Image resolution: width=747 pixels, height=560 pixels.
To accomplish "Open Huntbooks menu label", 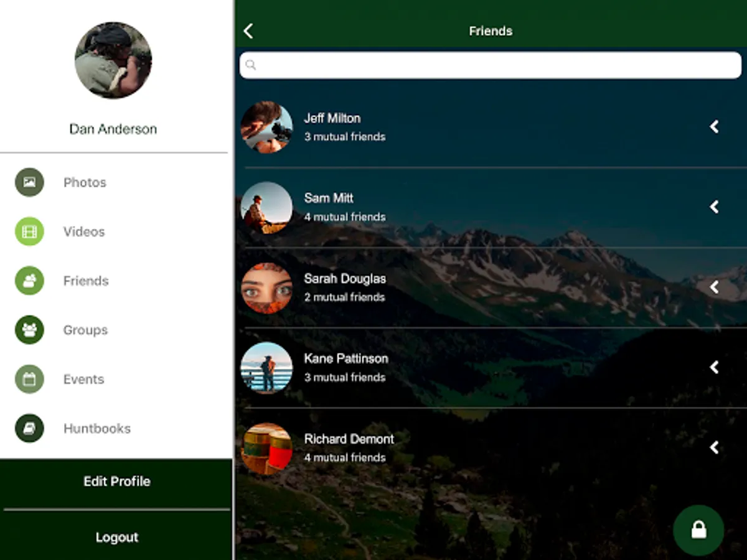I will tap(97, 428).
